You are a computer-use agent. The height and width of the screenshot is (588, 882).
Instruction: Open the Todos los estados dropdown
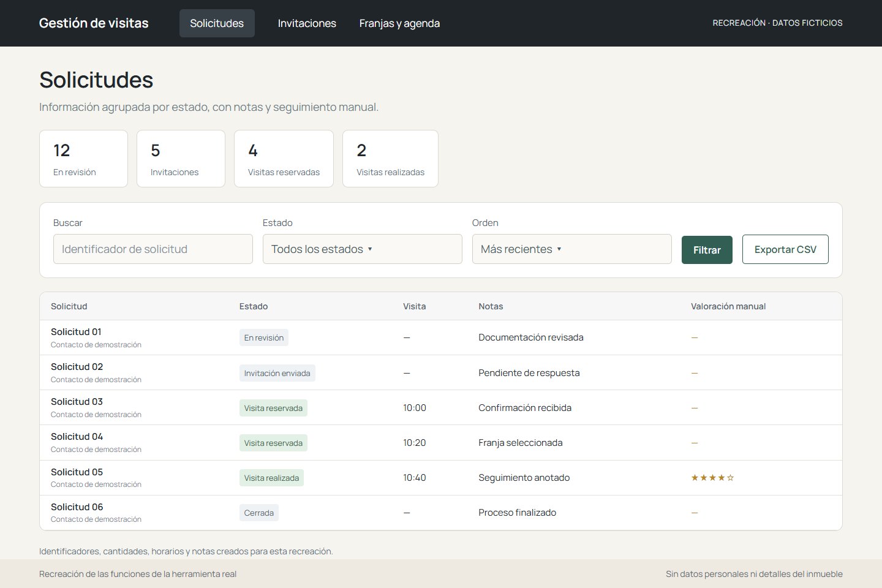tap(363, 249)
